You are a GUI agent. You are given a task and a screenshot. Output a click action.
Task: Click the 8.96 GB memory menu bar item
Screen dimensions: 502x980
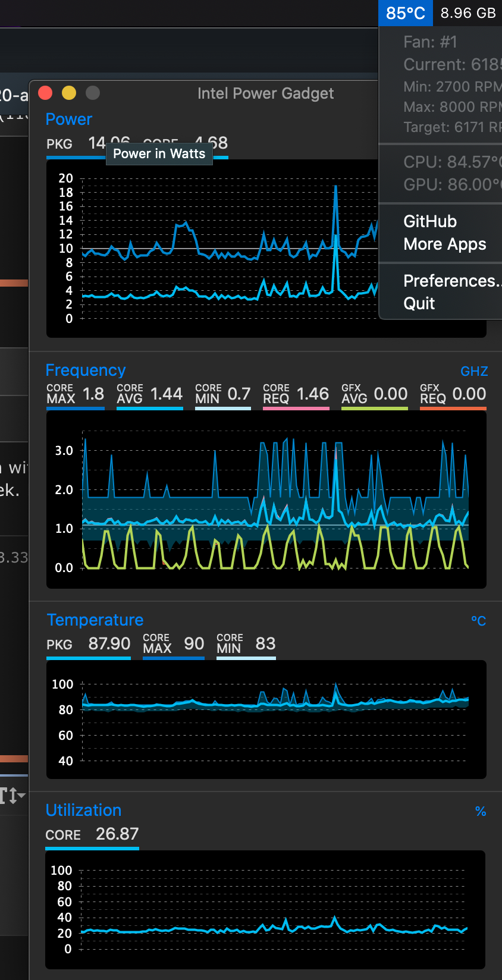(x=468, y=13)
